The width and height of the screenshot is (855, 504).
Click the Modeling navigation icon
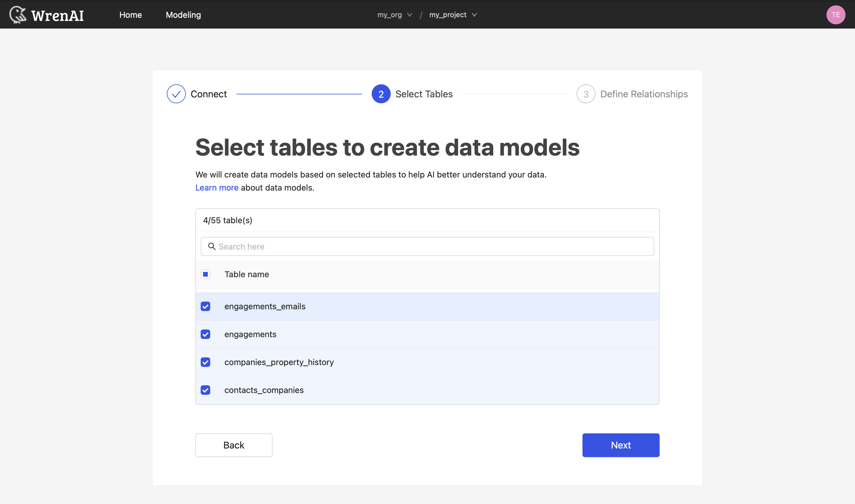(x=183, y=15)
